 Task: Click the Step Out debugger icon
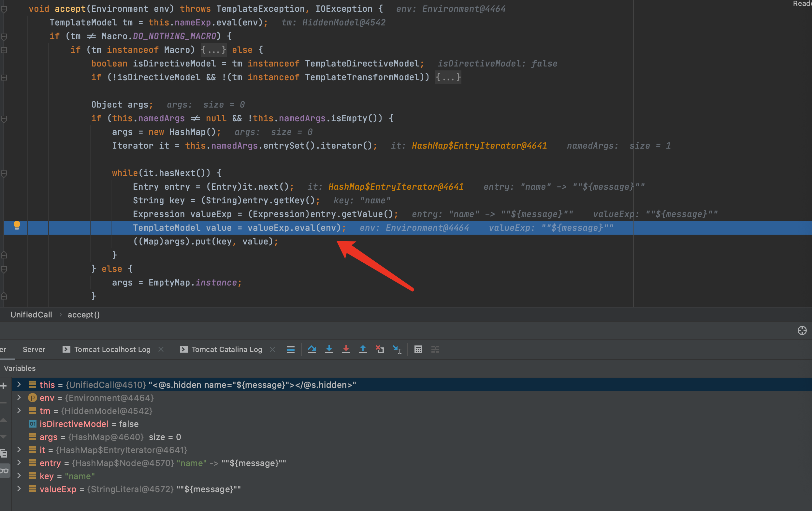(363, 349)
